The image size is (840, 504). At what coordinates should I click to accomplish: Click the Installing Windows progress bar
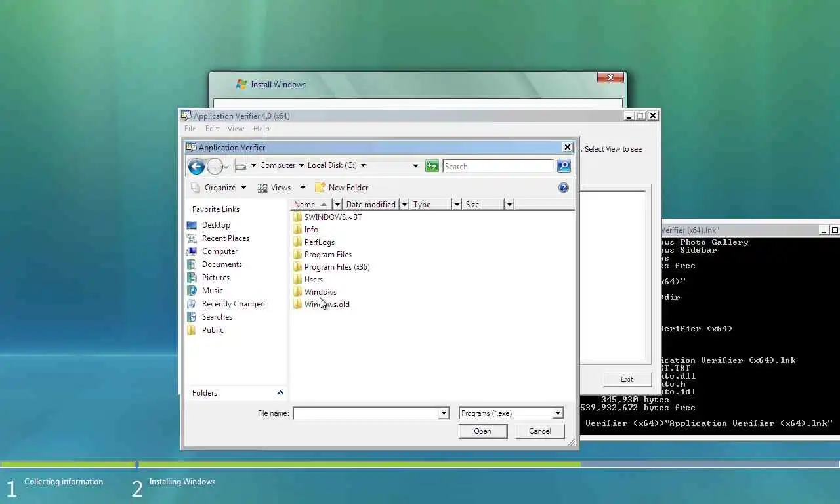coord(489,464)
